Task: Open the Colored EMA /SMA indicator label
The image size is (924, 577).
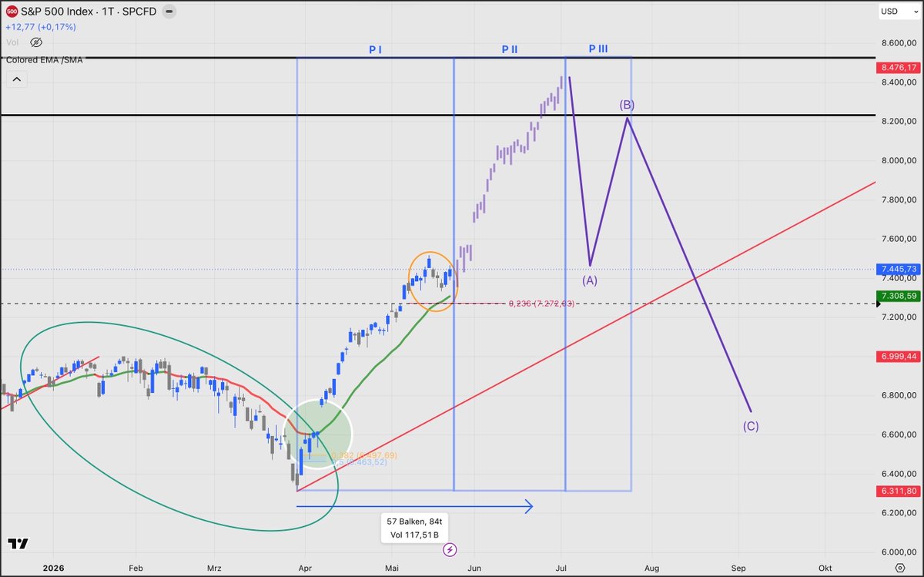Action: (x=45, y=59)
